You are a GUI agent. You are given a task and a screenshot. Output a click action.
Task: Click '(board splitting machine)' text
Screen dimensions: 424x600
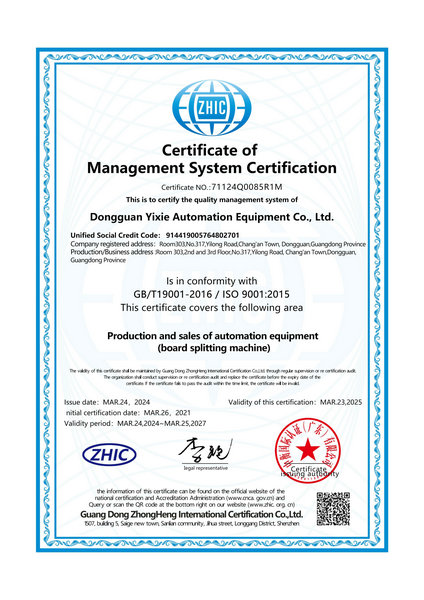click(x=214, y=348)
